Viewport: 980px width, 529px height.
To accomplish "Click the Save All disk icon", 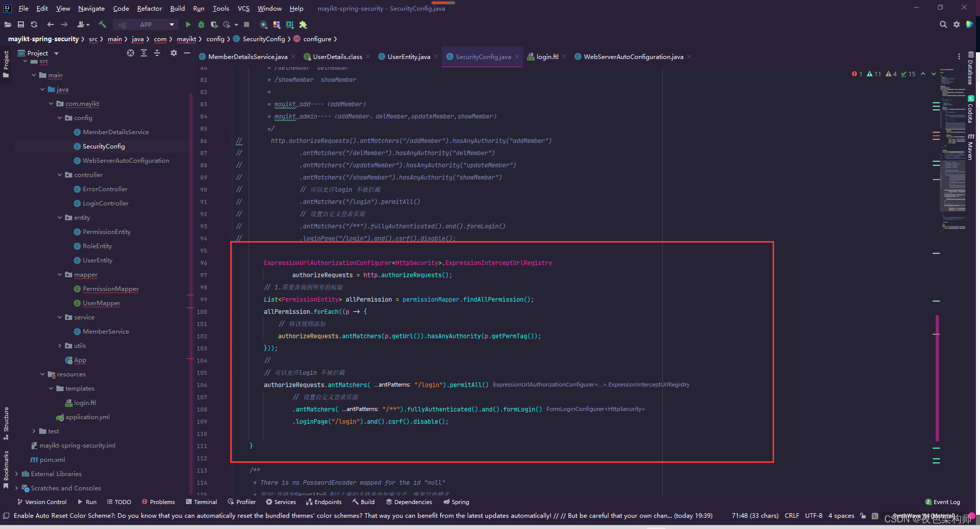I will [21, 24].
